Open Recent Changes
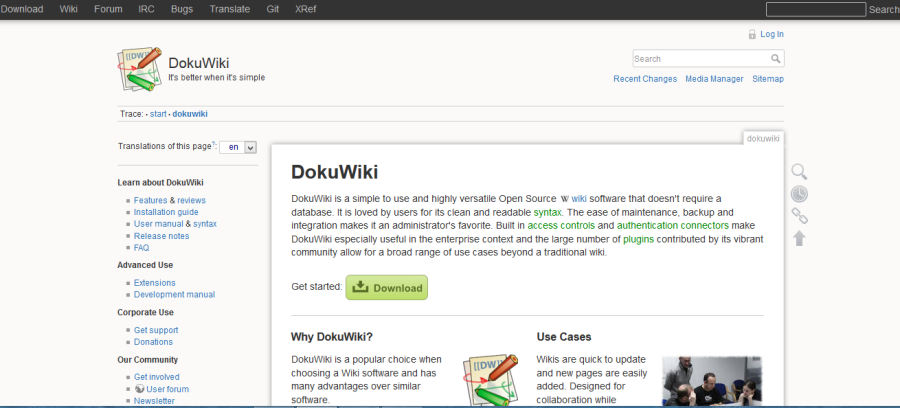Viewport: 900px width, 408px height. [x=645, y=79]
